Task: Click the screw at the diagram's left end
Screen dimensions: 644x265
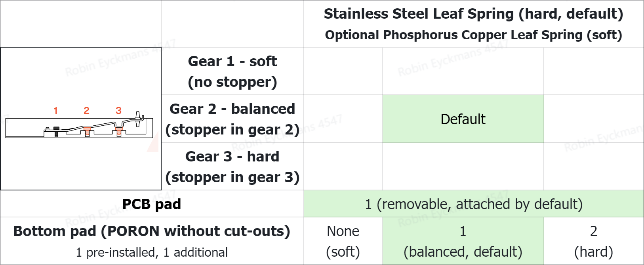Action: pyautogui.click(x=56, y=131)
